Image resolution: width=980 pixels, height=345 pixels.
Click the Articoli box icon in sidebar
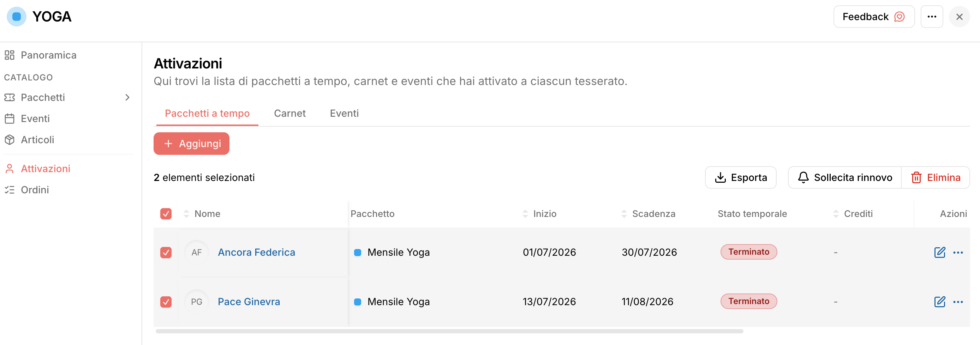pyautogui.click(x=10, y=140)
